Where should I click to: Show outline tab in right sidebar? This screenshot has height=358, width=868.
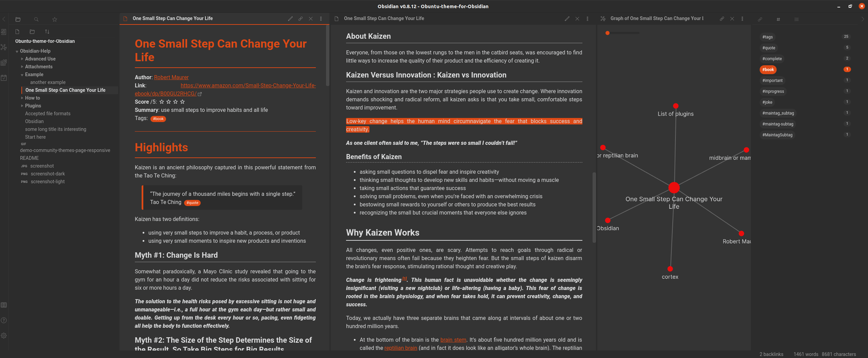(x=797, y=19)
